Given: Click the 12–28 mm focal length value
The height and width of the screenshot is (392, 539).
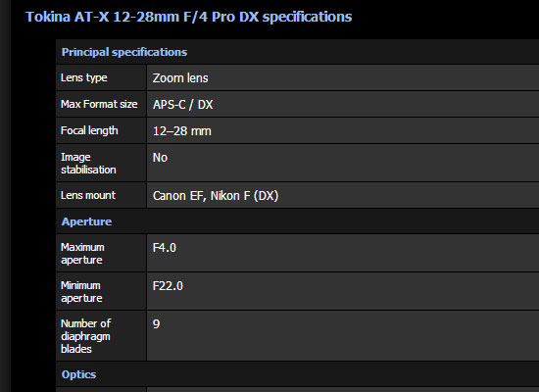Looking at the screenshot, I should click(x=182, y=131).
